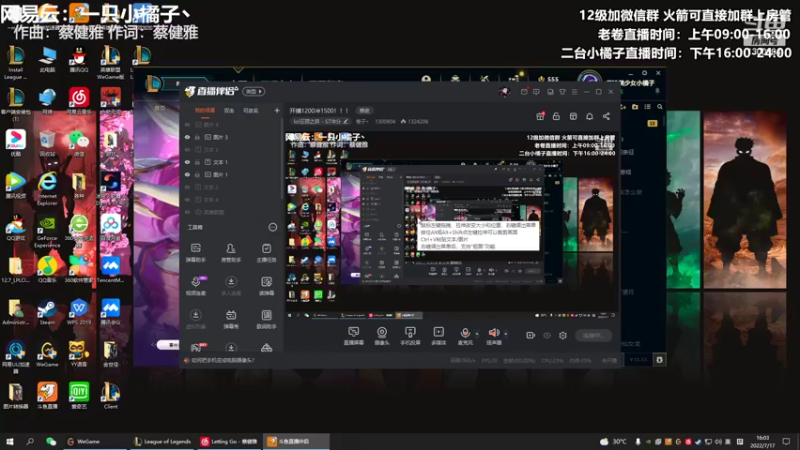This screenshot has height=450, width=800.
Task: Open the menu icon in the 直播伴侣 title bar
Action: pyautogui.click(x=574, y=92)
